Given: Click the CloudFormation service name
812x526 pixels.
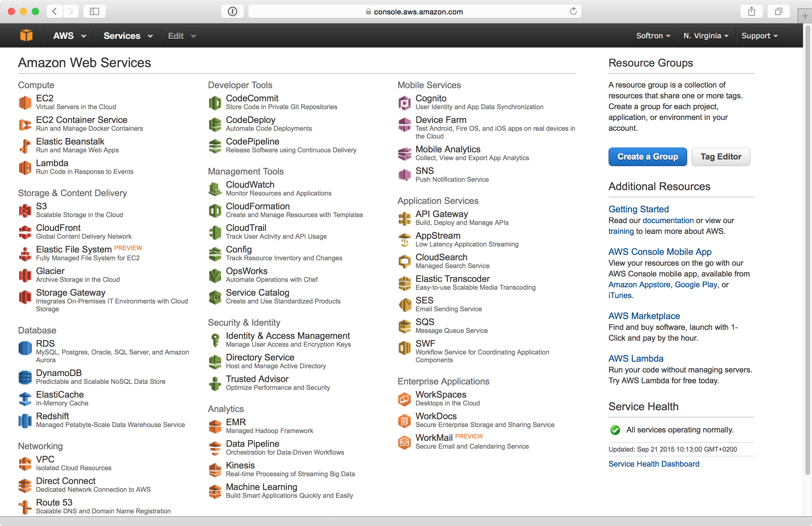Looking at the screenshot, I should click(257, 206).
